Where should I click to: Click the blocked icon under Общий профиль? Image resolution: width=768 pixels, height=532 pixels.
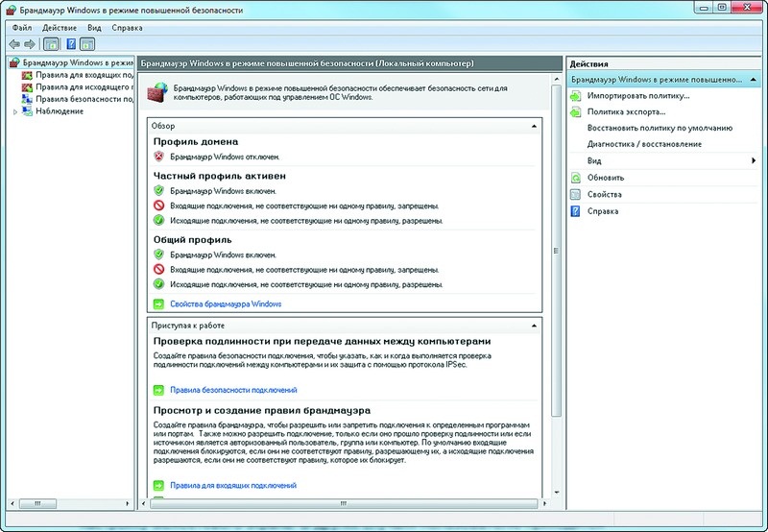158,269
